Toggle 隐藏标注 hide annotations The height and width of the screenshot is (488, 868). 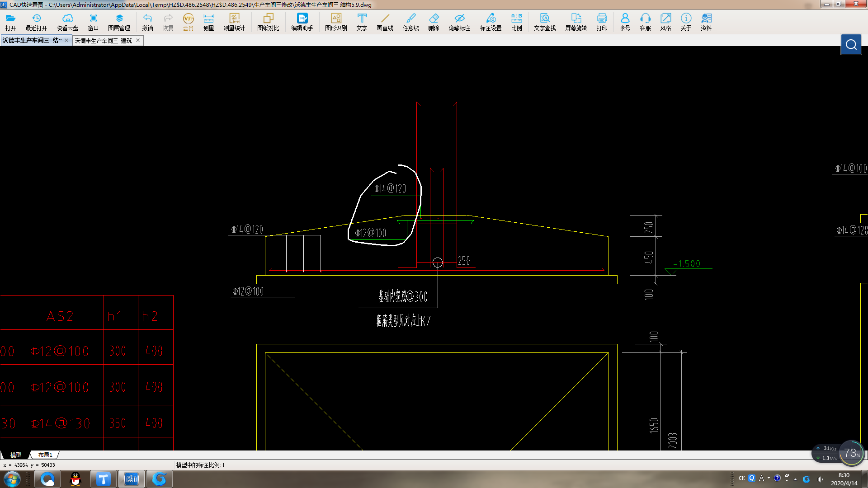(x=459, y=22)
